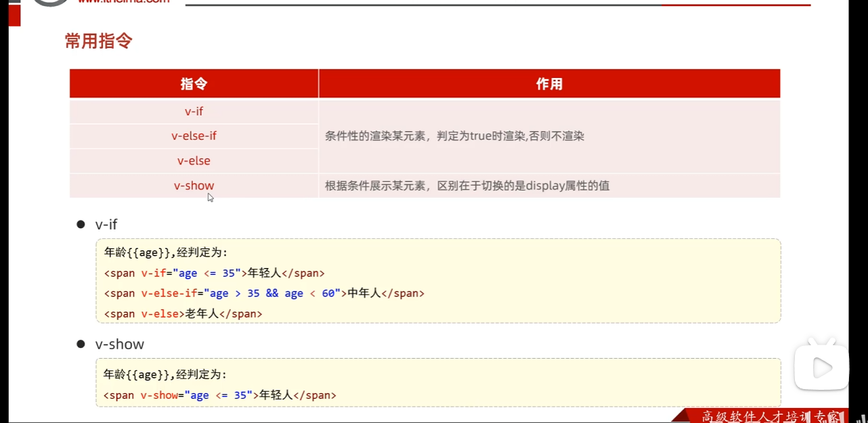Viewport: 868px width, 423px height.
Task: Click the "v-else-if" table cell
Action: tap(194, 136)
